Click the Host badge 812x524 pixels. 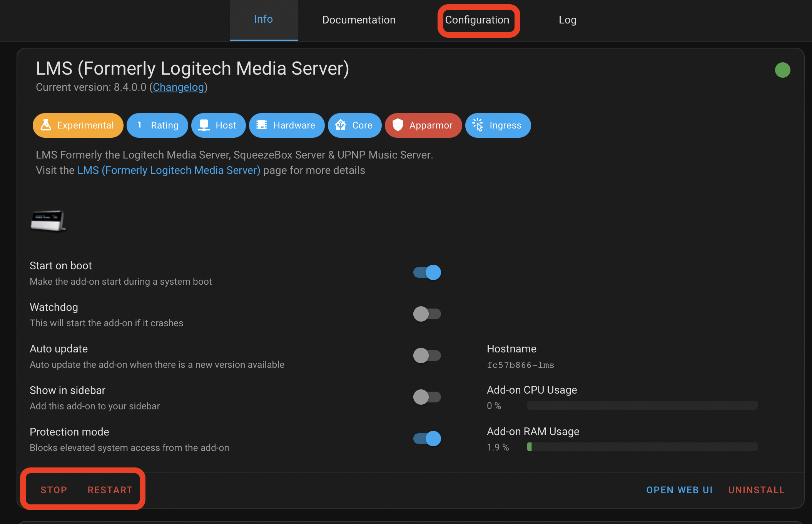click(218, 125)
